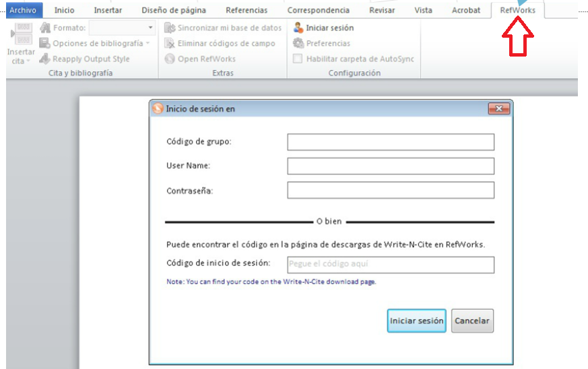Click Sincronizar mi base de datos icon
Image resolution: width=588 pixels, height=369 pixels.
(170, 28)
